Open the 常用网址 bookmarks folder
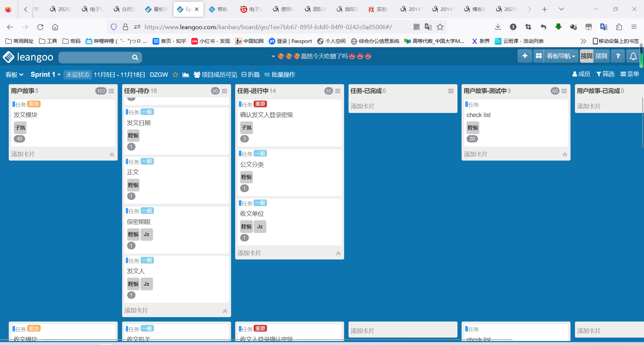 coord(19,41)
